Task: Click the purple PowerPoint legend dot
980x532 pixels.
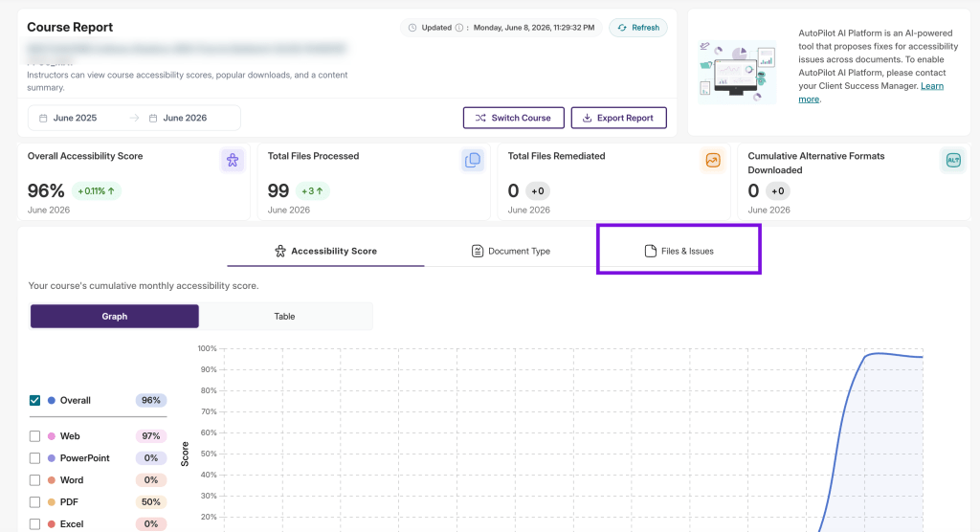Action: click(x=52, y=457)
